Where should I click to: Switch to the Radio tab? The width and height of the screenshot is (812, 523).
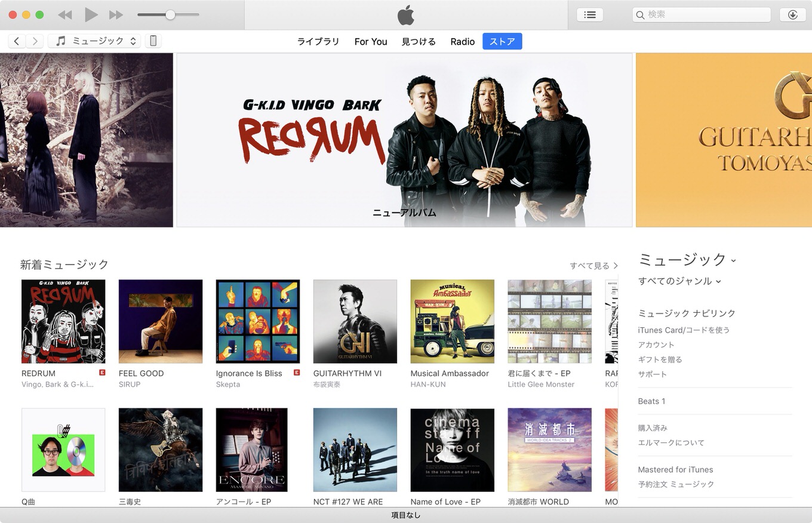463,42
